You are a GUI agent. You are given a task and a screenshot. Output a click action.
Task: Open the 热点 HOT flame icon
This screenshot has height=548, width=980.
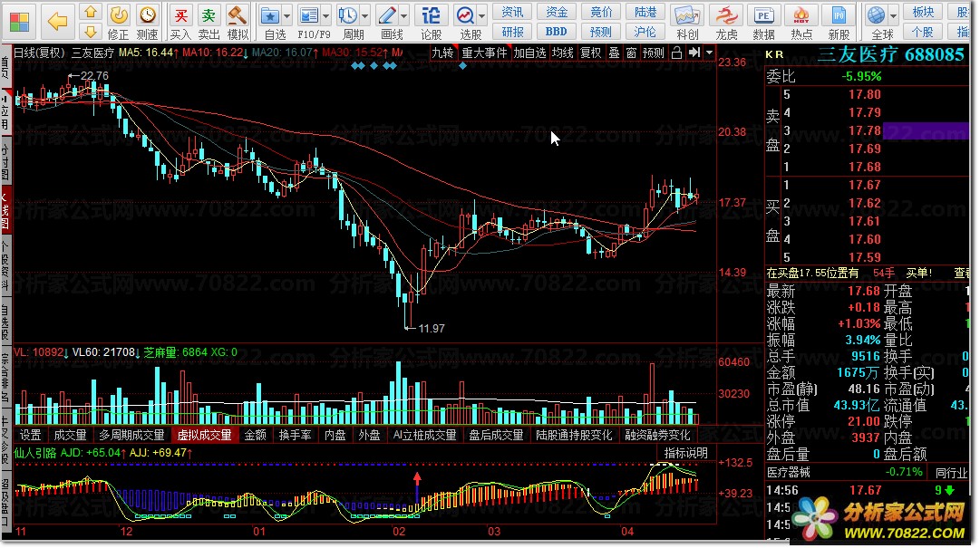point(801,22)
